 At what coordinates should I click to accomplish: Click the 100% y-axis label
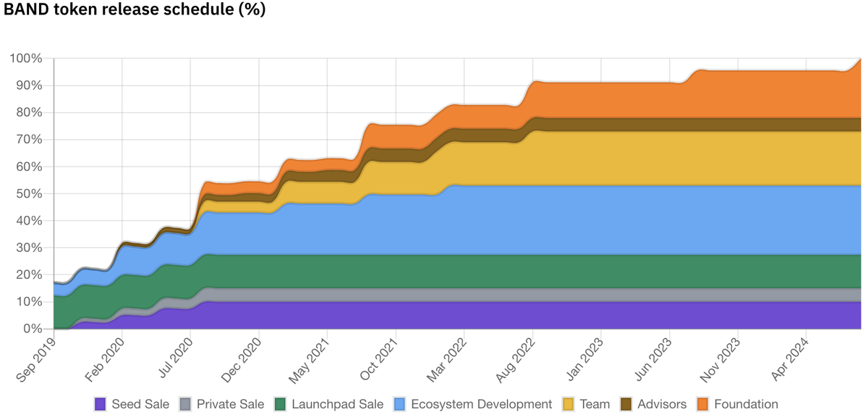(x=27, y=59)
